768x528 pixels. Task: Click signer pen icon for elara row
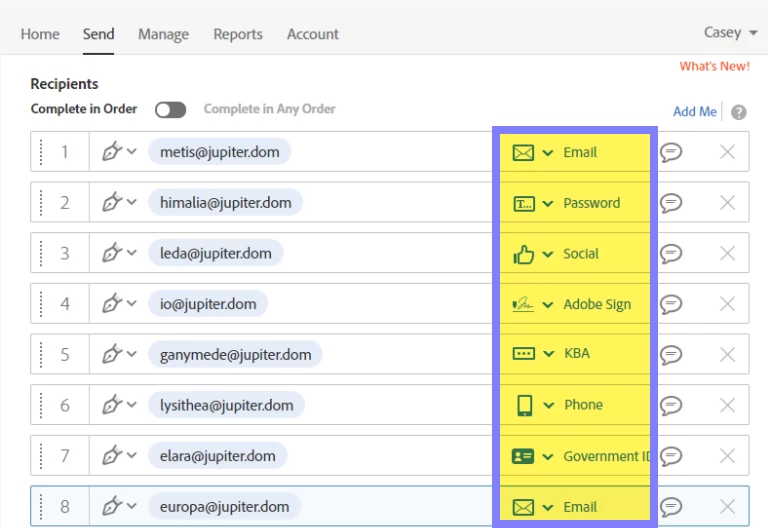112,455
